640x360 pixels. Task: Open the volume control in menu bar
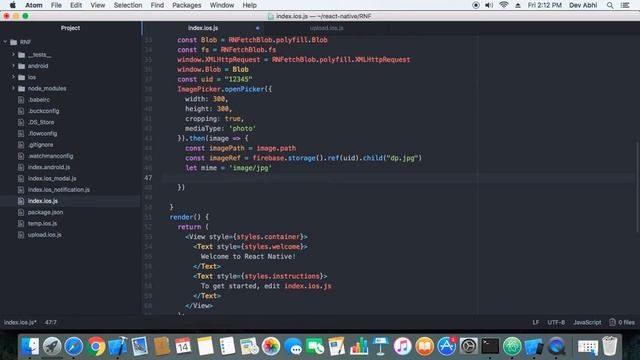point(489,5)
